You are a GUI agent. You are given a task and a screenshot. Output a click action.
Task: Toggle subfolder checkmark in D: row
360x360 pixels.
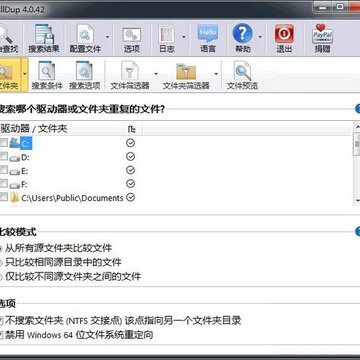tap(131, 157)
